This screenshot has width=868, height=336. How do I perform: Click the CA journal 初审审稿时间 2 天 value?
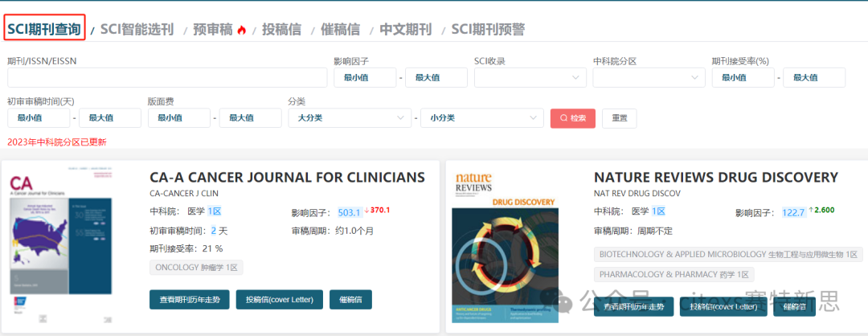pos(219,230)
